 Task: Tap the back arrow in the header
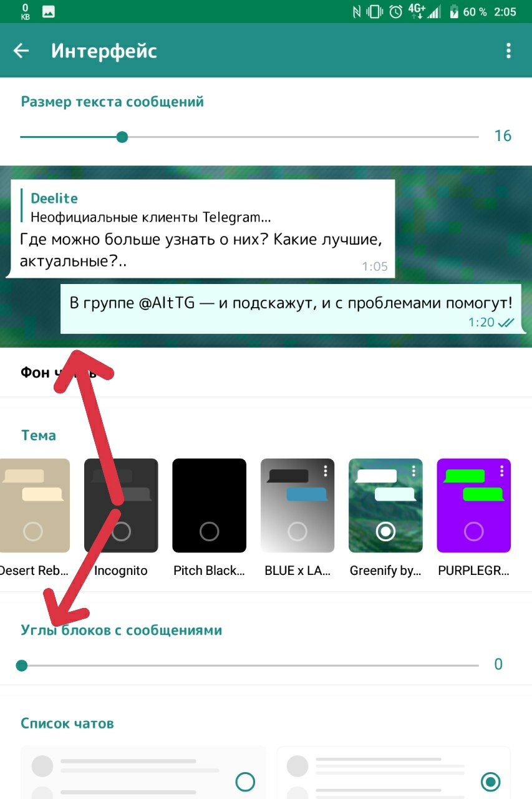pos(21,51)
